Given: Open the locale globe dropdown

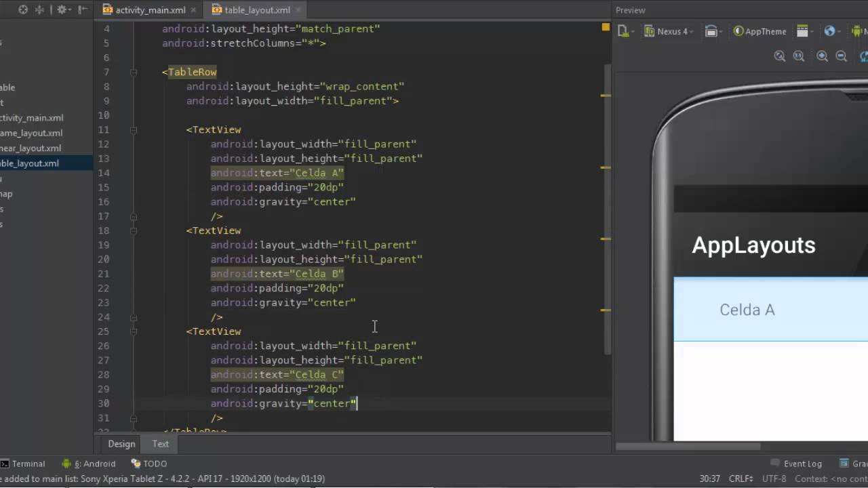Looking at the screenshot, I should (831, 31).
